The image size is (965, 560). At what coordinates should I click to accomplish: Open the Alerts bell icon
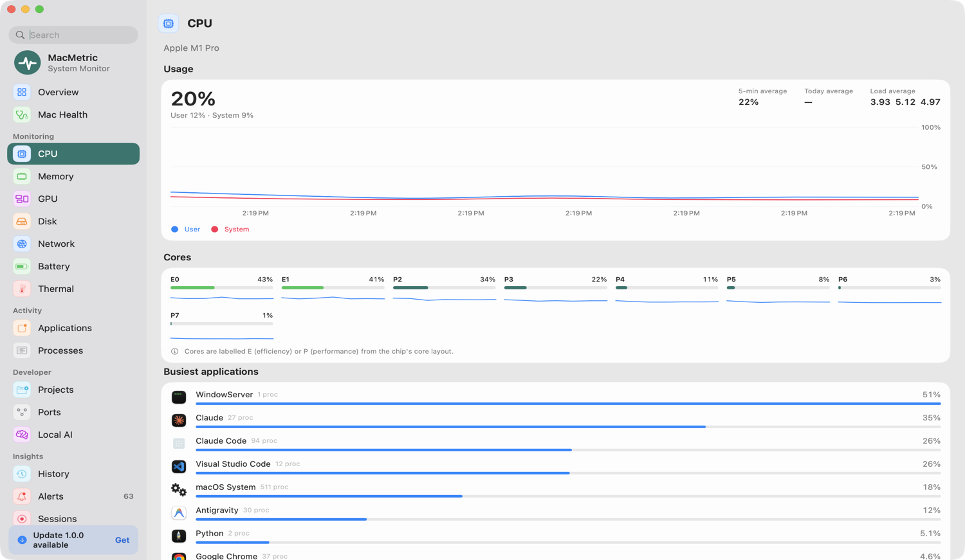coord(22,496)
